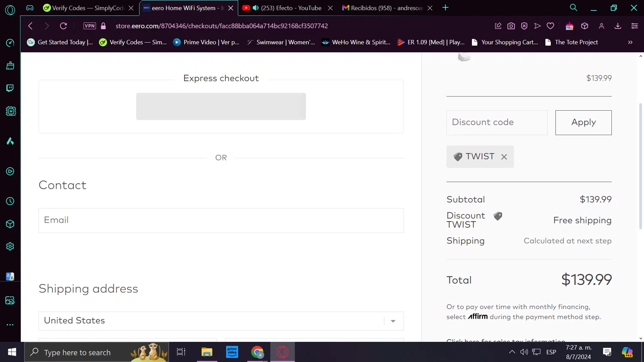This screenshot has width=644, height=362.
Task: Open Prime Video bookmark
Action: (206, 42)
